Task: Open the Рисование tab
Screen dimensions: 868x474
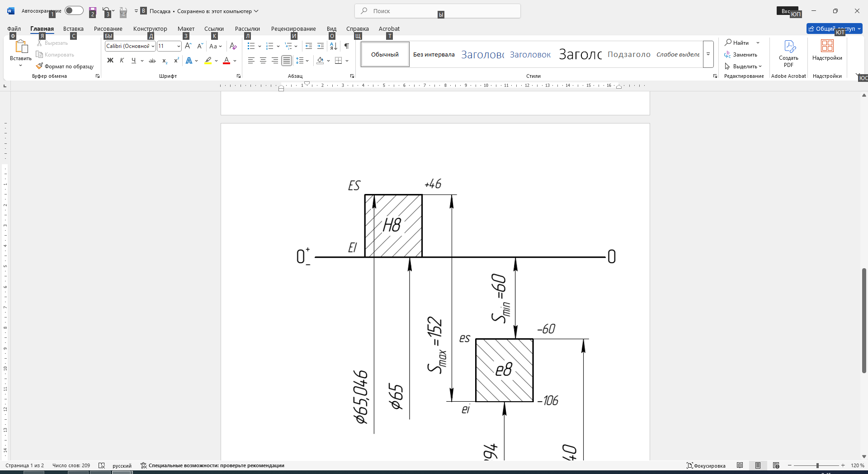Action: (108, 28)
